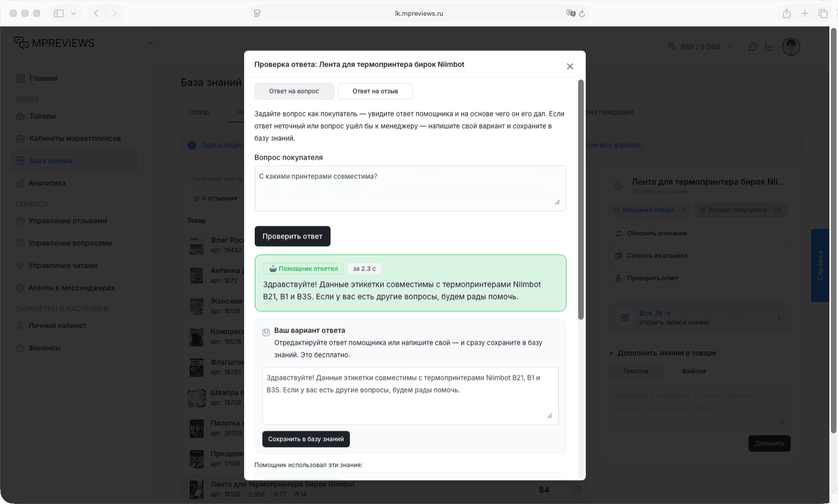Close the Проверка ответа dialog
Screen dimensions: 838x504
[x=570, y=66]
